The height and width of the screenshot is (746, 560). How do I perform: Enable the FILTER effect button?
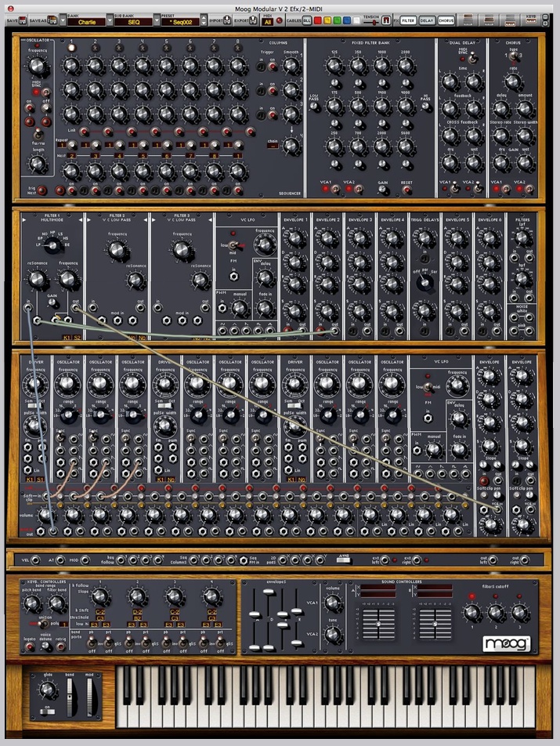pos(408,20)
